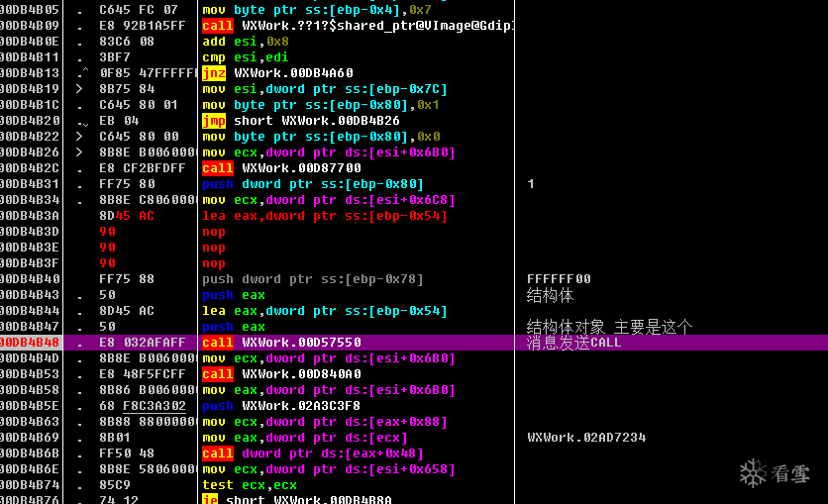The image size is (828, 504).
Task: Select mov byte ptr ss:[ebp-0x80],0x1
Action: pyautogui.click(x=321, y=105)
